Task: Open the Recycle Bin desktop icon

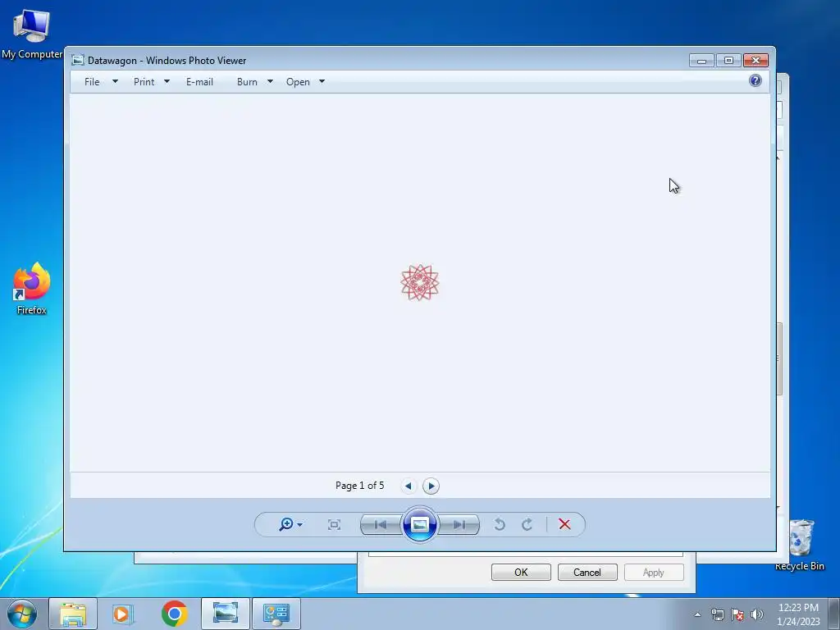Action: coord(800,546)
